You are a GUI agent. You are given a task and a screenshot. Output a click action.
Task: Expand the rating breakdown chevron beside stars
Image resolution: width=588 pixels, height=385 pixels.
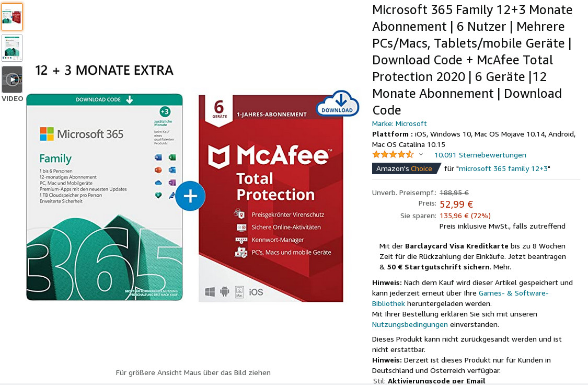coord(421,155)
